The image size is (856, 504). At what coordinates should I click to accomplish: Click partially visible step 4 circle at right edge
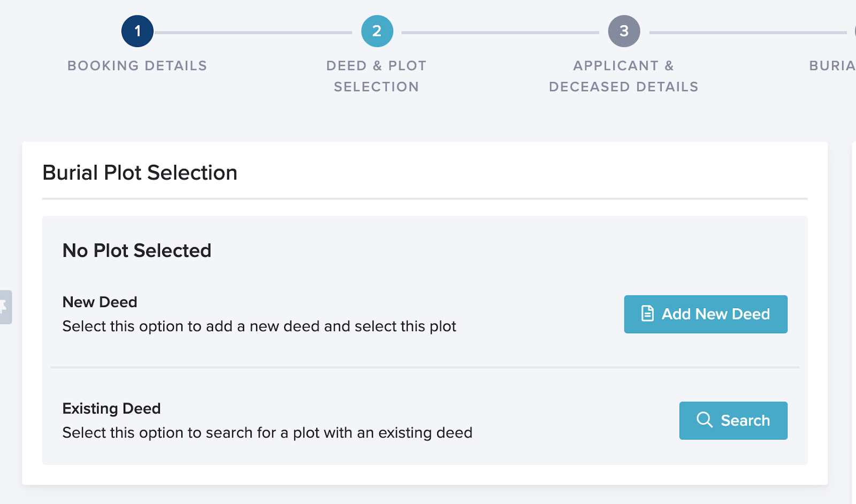tap(854, 32)
